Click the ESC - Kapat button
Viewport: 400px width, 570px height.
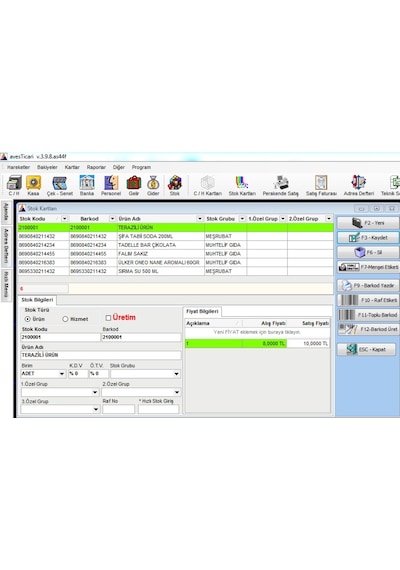coord(366,349)
